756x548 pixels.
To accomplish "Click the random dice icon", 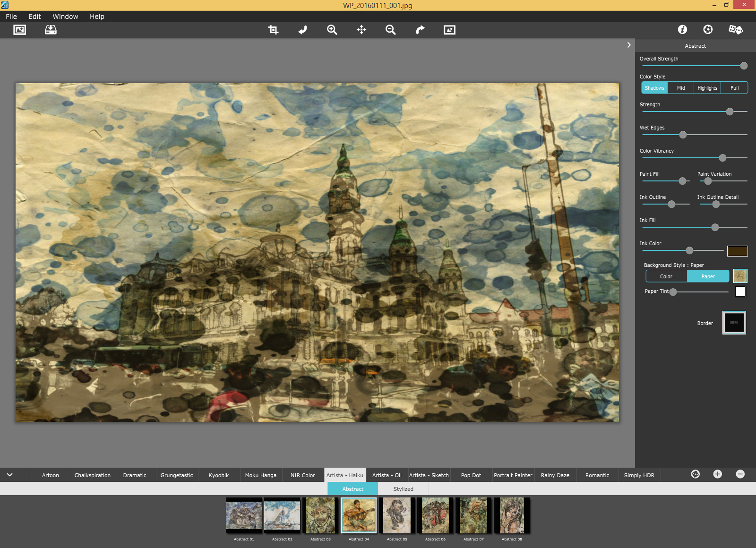I will pyautogui.click(x=736, y=29).
